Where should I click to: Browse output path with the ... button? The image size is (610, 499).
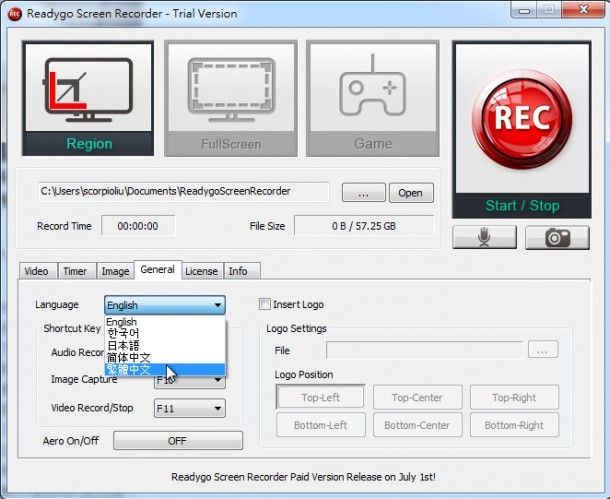point(363,193)
